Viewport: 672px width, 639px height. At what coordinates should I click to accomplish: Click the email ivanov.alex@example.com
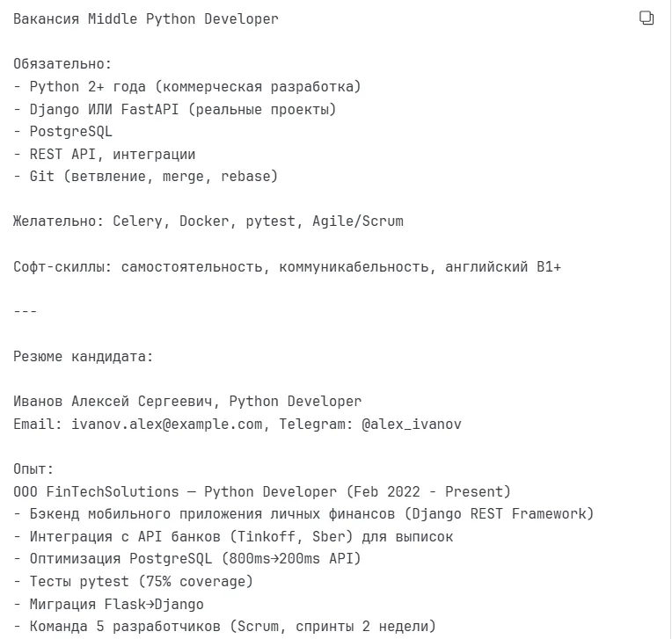coord(167,424)
